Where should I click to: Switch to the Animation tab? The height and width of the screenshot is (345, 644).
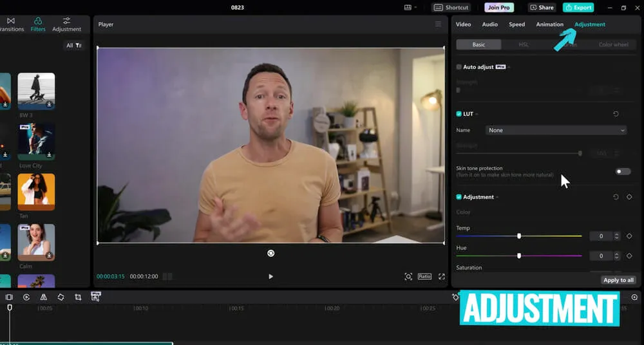[549, 24]
